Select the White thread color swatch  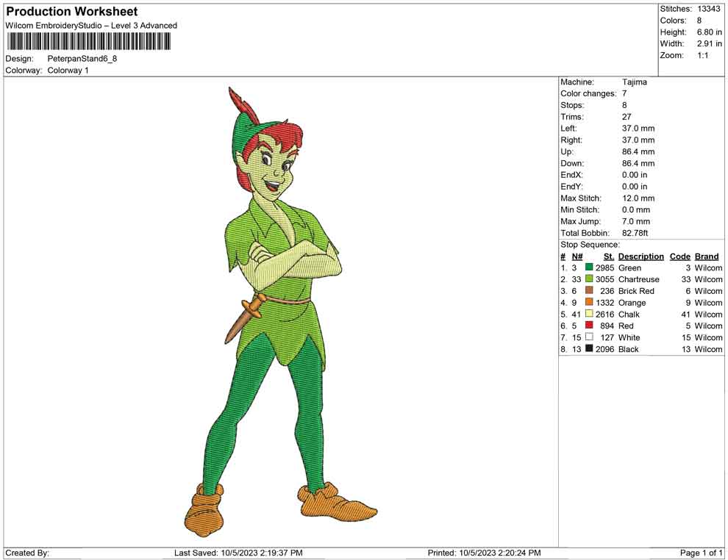[x=589, y=337]
